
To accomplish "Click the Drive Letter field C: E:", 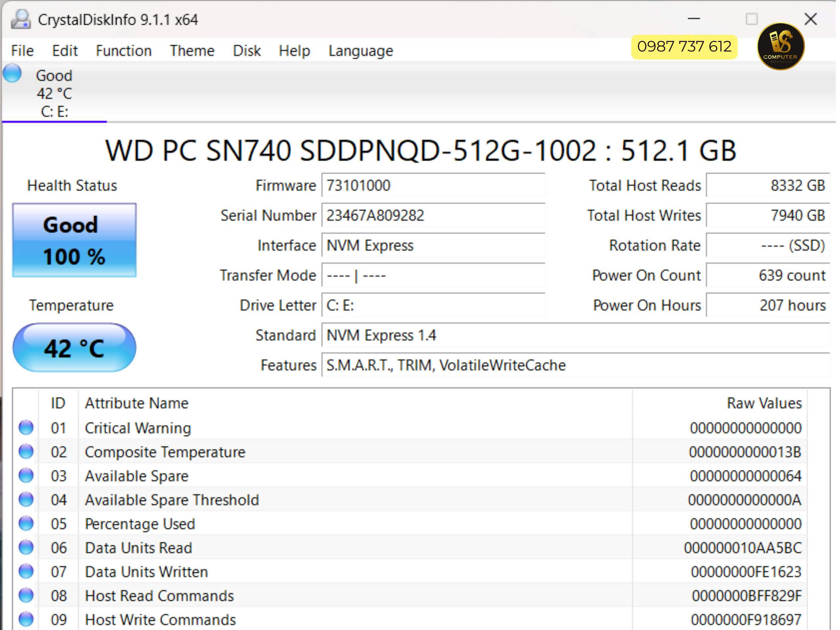I will (433, 305).
